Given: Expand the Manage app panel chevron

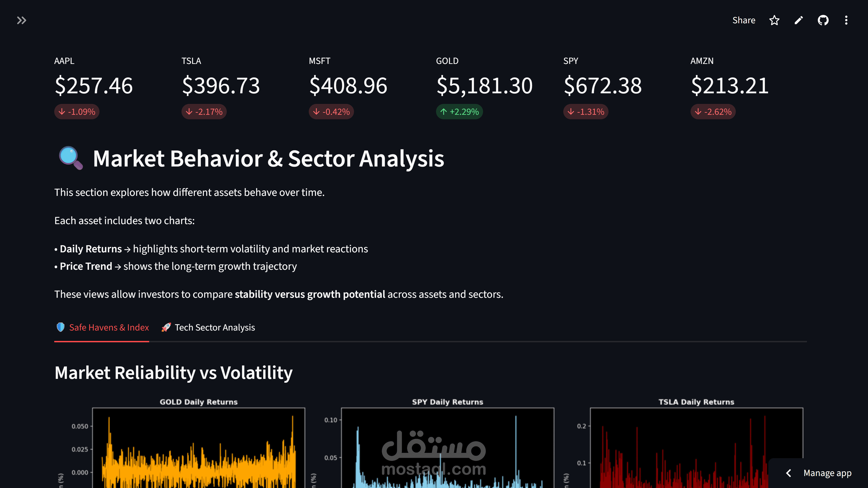Looking at the screenshot, I should 788,473.
